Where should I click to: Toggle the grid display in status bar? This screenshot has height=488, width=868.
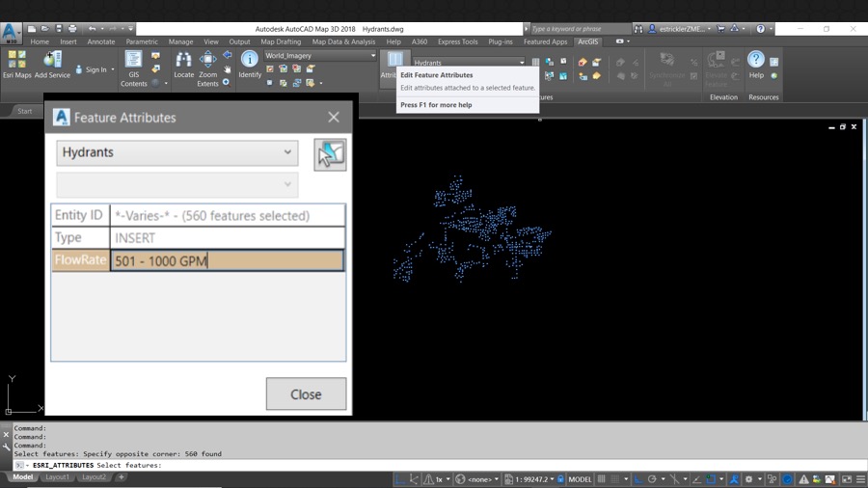pos(601,479)
